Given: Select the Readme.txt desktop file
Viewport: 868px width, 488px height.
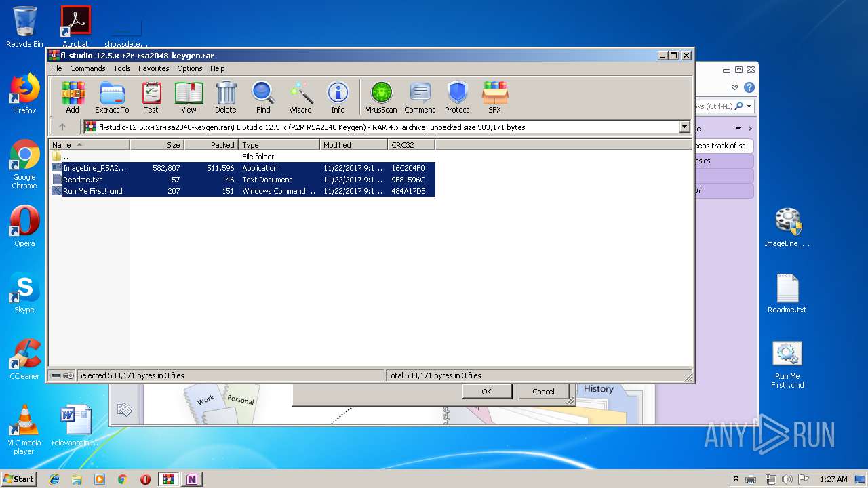Looking at the screenshot, I should pos(787,293).
